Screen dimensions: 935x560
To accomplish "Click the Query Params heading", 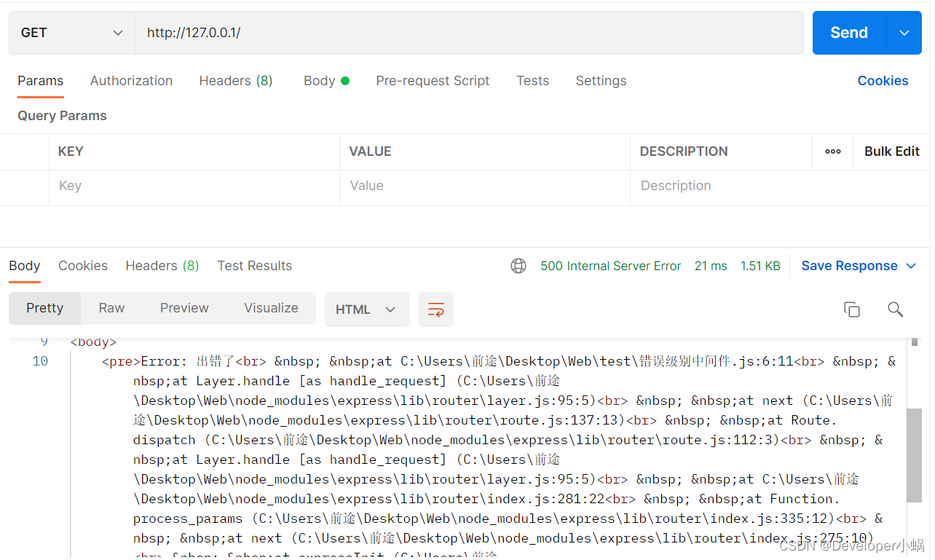I will click(62, 116).
